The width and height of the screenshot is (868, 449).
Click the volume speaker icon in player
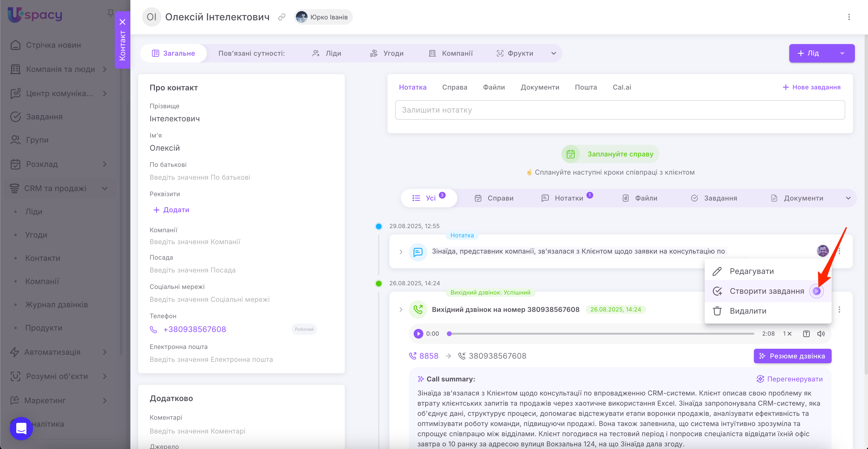click(821, 333)
